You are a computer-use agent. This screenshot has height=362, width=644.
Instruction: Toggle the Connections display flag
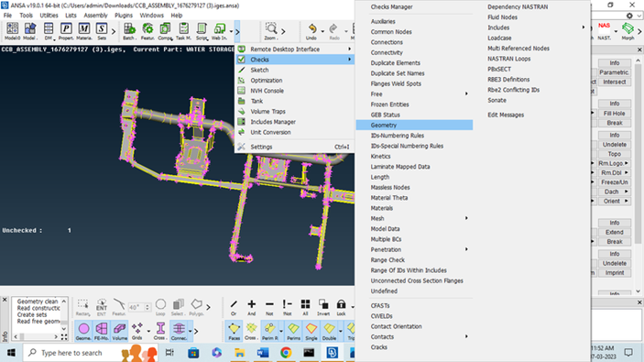pos(179,331)
